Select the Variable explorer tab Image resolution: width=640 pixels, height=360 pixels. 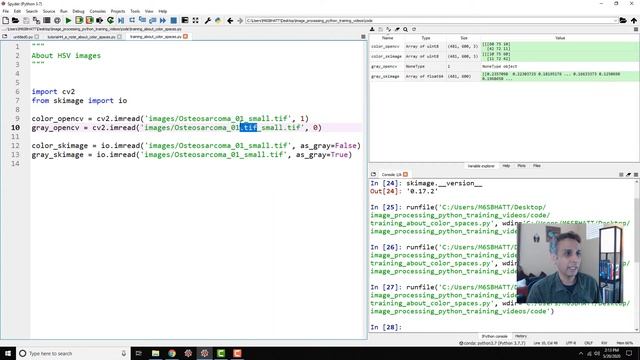coord(481,166)
